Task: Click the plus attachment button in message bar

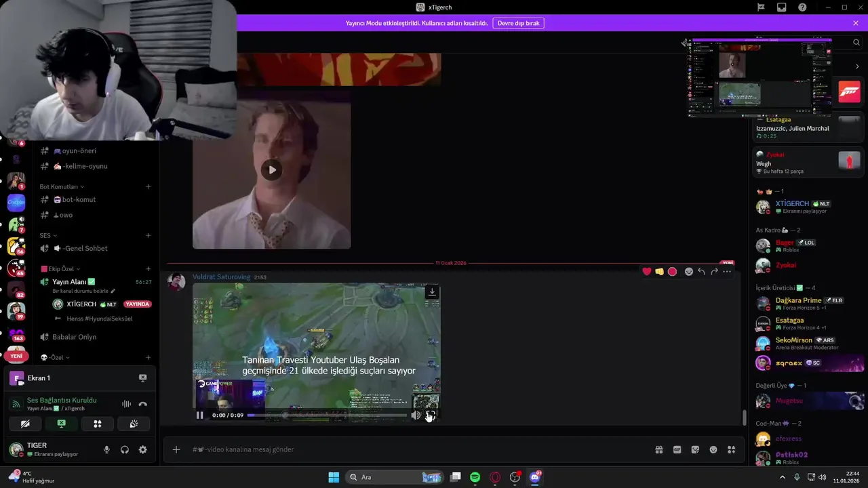Action: coord(176,449)
